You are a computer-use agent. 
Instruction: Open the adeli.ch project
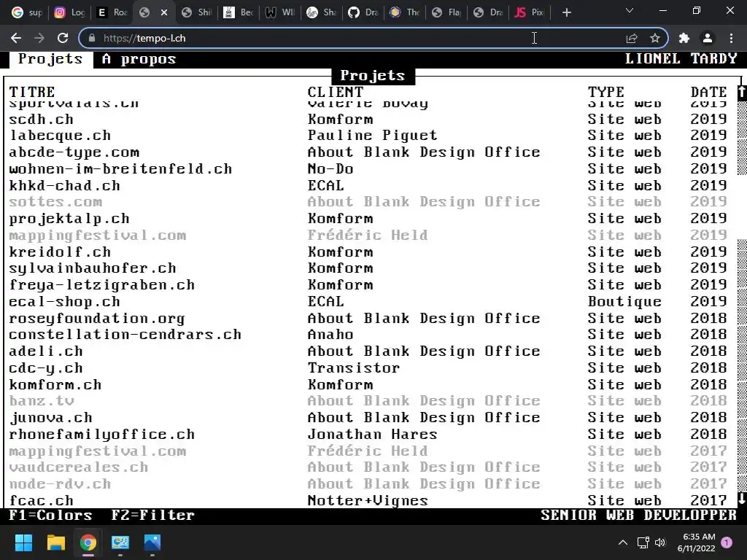pyautogui.click(x=46, y=351)
